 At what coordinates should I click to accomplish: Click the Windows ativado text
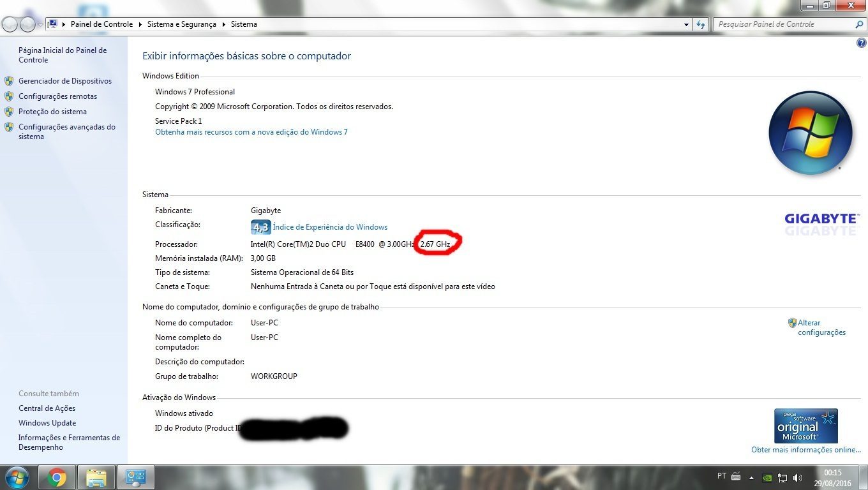point(184,413)
